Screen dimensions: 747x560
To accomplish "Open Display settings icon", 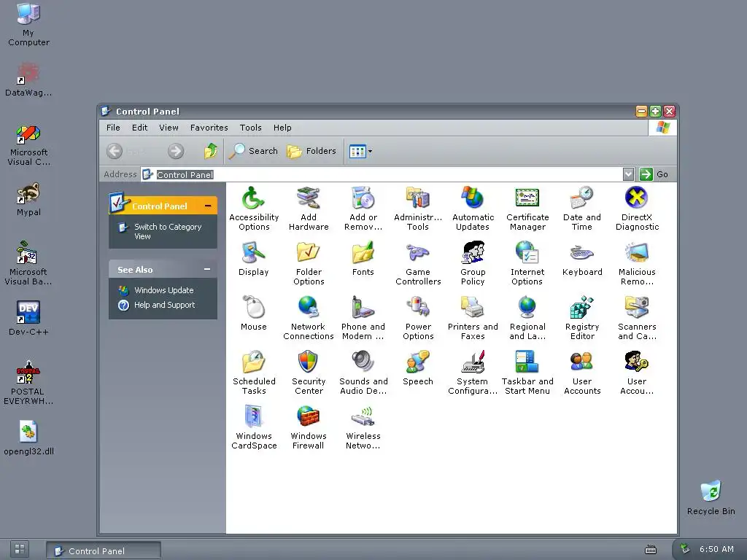I will click(253, 259).
